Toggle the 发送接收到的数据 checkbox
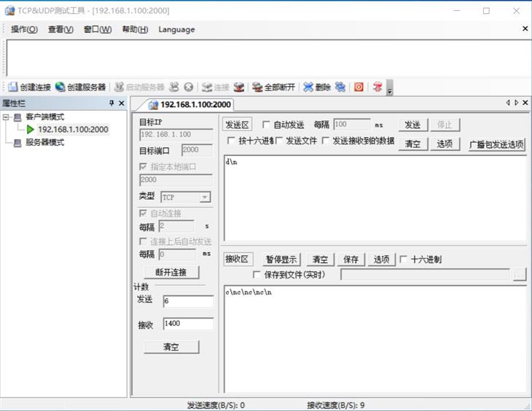This screenshot has height=411, width=532. (325, 141)
